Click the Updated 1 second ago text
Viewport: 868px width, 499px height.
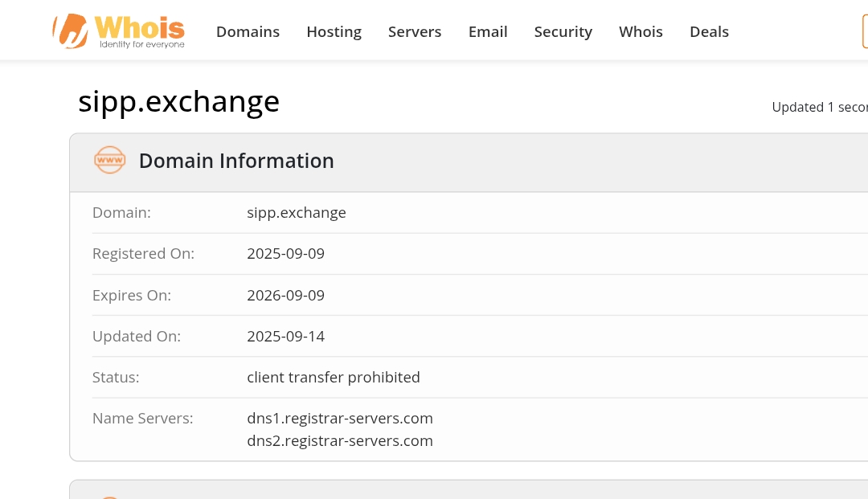[x=819, y=108]
